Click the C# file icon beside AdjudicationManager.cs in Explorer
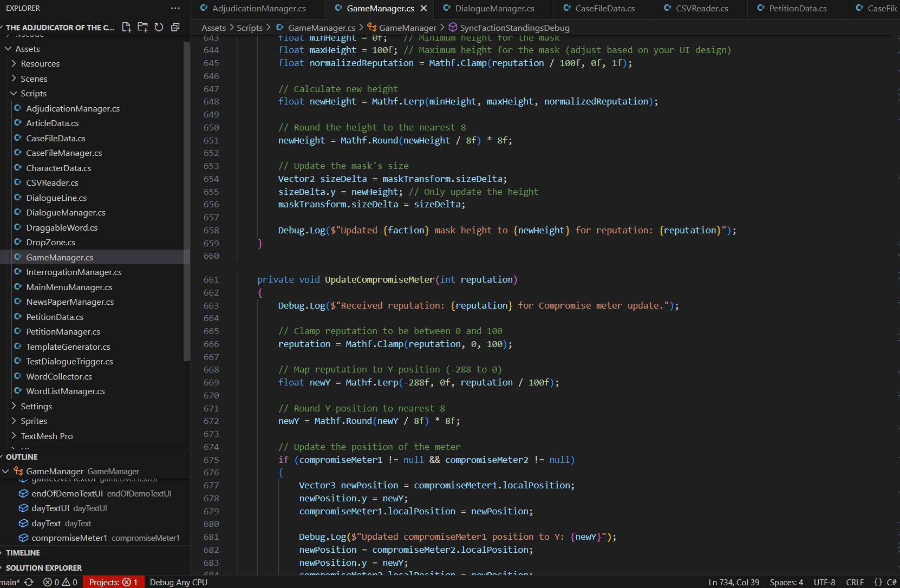Screen dimensions: 900x588 [18, 108]
